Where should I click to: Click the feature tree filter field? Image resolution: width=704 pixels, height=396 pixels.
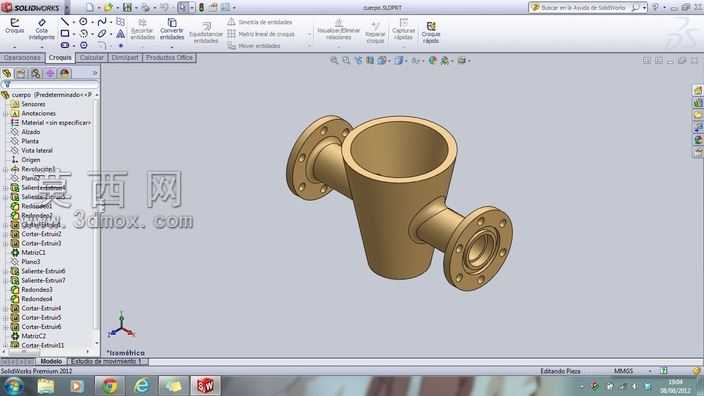(x=50, y=84)
